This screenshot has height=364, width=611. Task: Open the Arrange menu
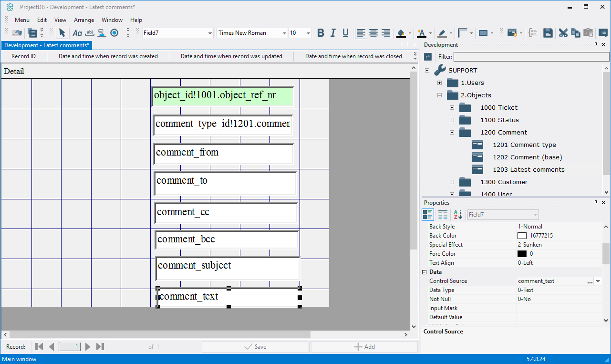click(x=84, y=20)
